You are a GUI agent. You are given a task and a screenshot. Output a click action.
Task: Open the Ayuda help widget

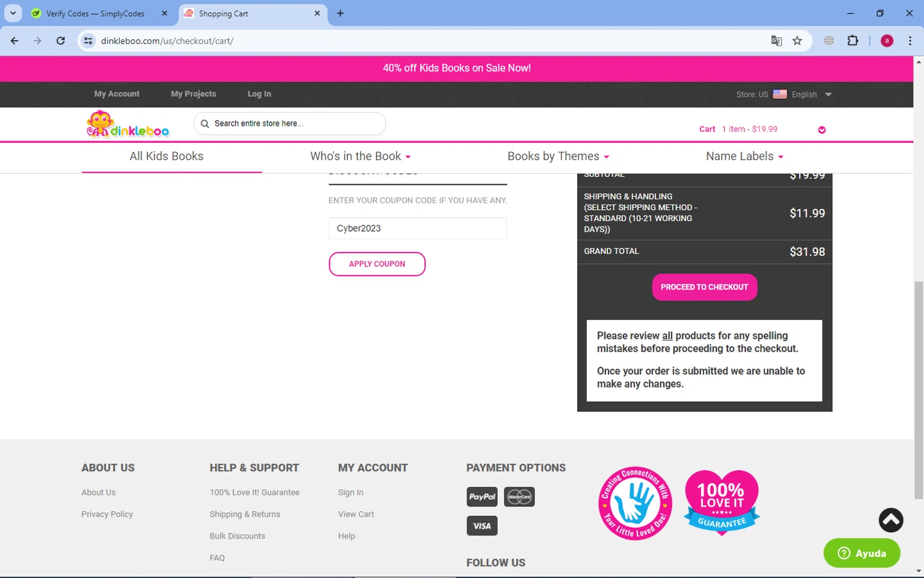(862, 553)
